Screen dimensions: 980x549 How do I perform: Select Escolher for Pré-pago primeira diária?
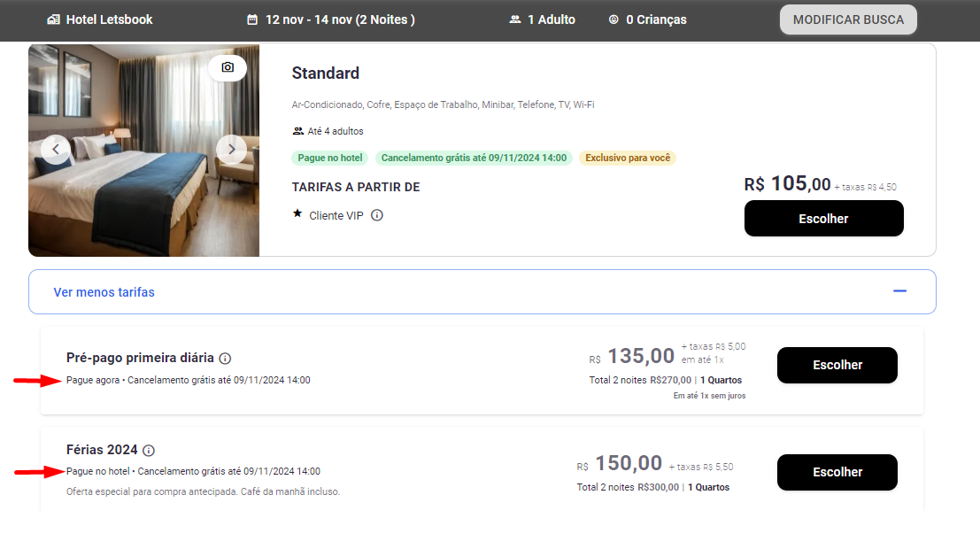coord(837,365)
